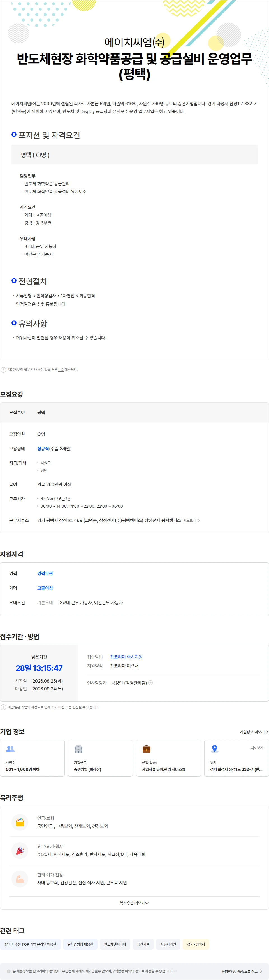Expand contact info plus icon next to 박성민
Viewport: 269px width, 980px height.
pyautogui.click(x=151, y=683)
